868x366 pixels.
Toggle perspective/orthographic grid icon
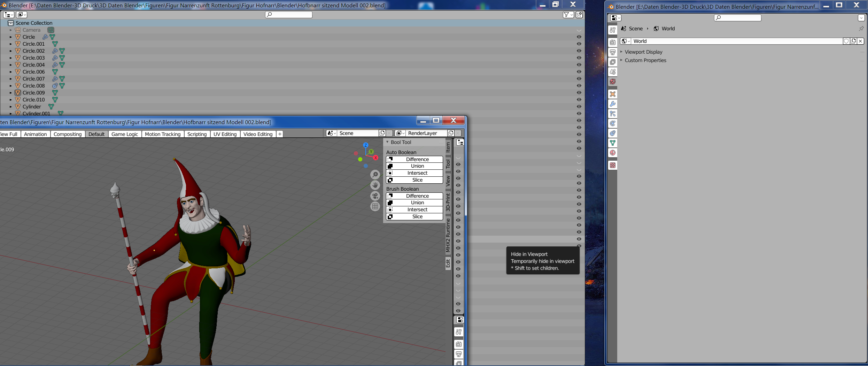(375, 206)
